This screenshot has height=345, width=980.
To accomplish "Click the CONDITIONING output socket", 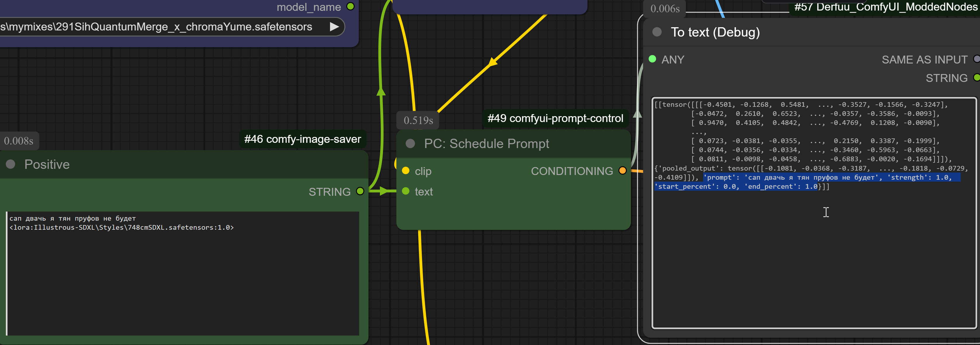I will click(622, 171).
